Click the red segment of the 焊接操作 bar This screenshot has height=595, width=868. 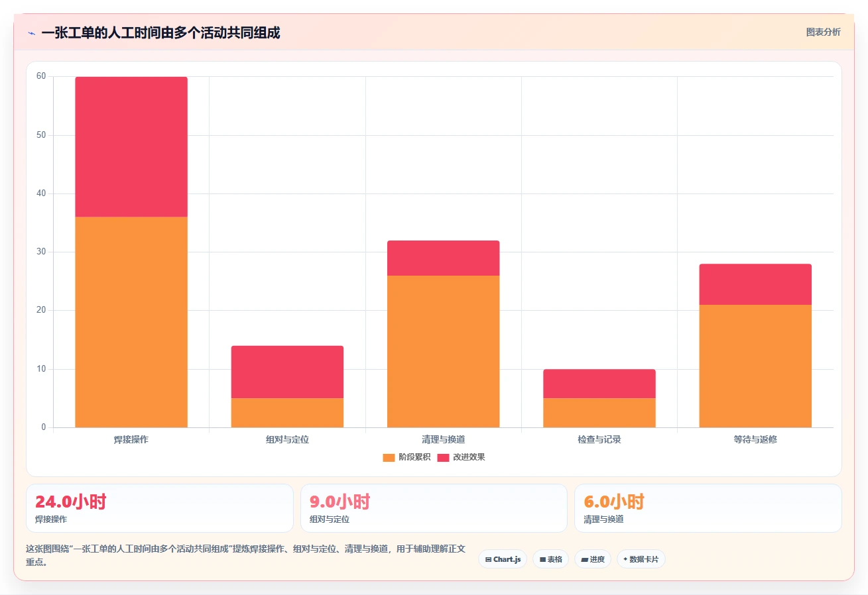(x=131, y=146)
